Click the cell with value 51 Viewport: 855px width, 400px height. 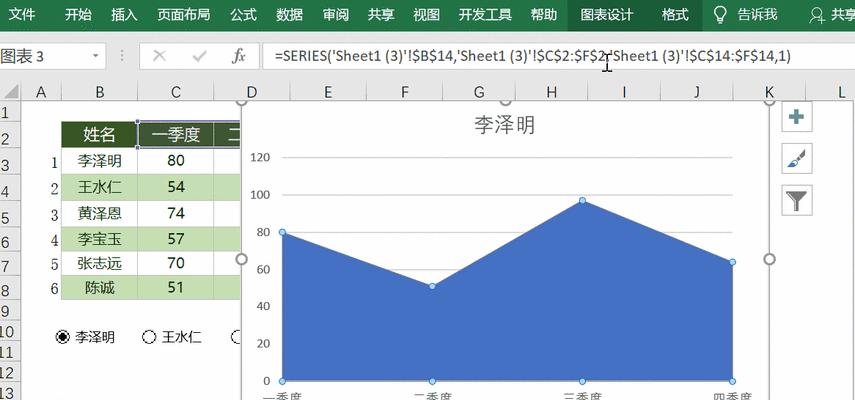coord(176,287)
